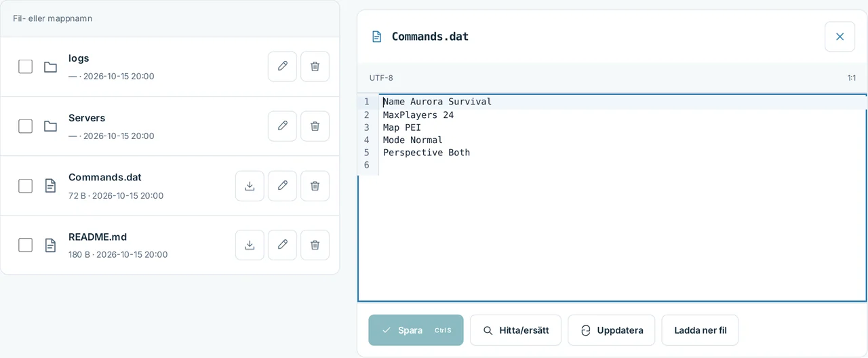Edit Commands.dat using pencil icon
Image resolution: width=868 pixels, height=358 pixels.
[x=282, y=186]
